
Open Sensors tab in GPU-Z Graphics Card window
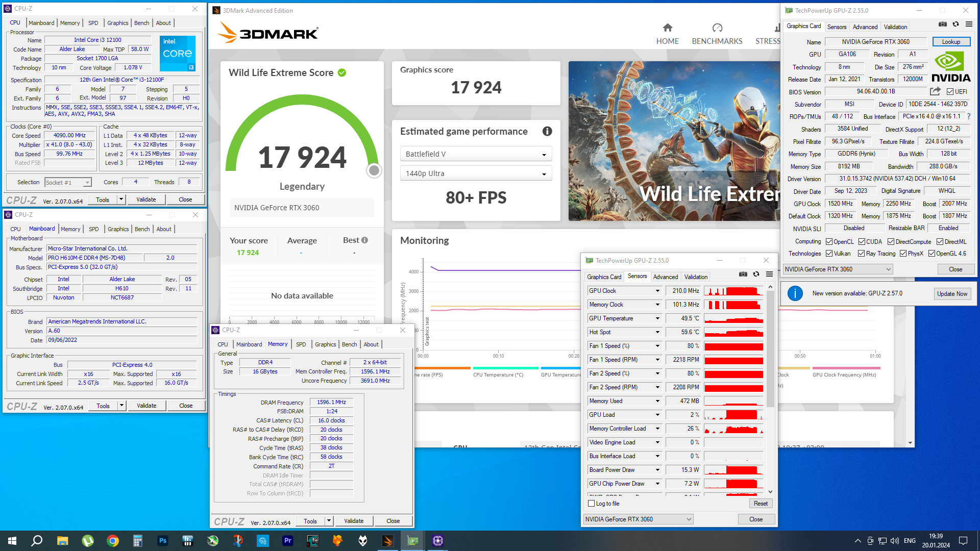coord(837,27)
